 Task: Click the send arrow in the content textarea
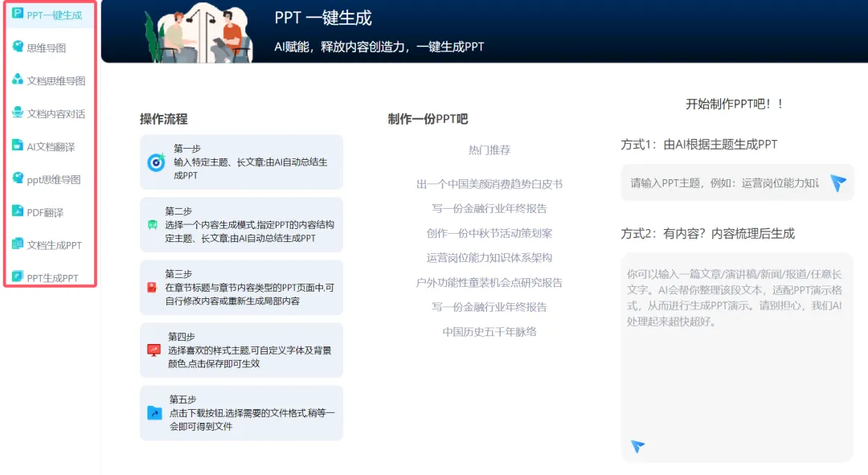tap(637, 446)
